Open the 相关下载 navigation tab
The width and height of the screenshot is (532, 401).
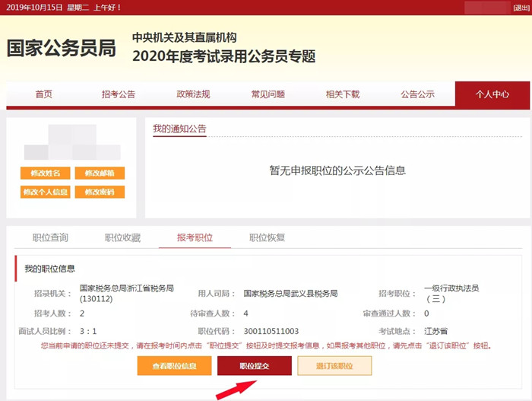[343, 94]
